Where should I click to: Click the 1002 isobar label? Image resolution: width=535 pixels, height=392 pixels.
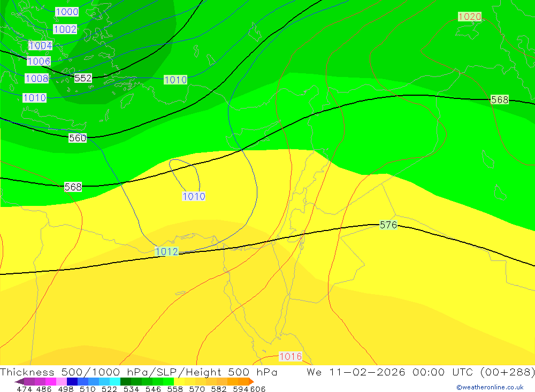[65, 29]
